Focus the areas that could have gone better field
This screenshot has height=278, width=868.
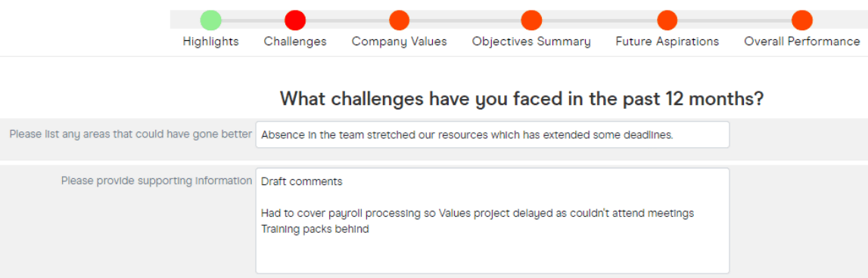pyautogui.click(x=493, y=135)
